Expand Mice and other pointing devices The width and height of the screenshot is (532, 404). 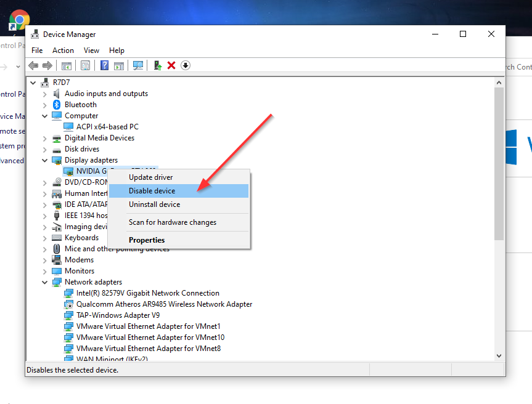tap(44, 249)
